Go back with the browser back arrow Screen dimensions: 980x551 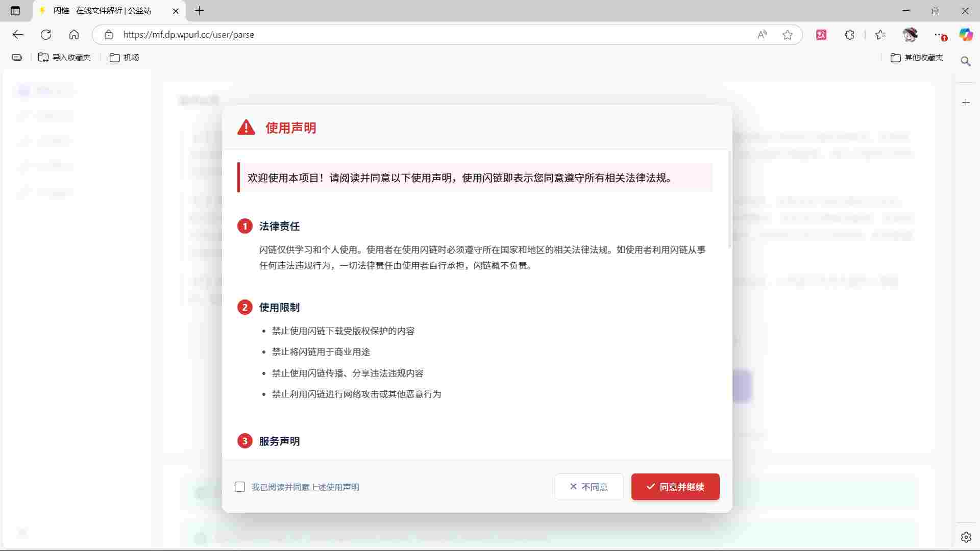click(x=18, y=35)
